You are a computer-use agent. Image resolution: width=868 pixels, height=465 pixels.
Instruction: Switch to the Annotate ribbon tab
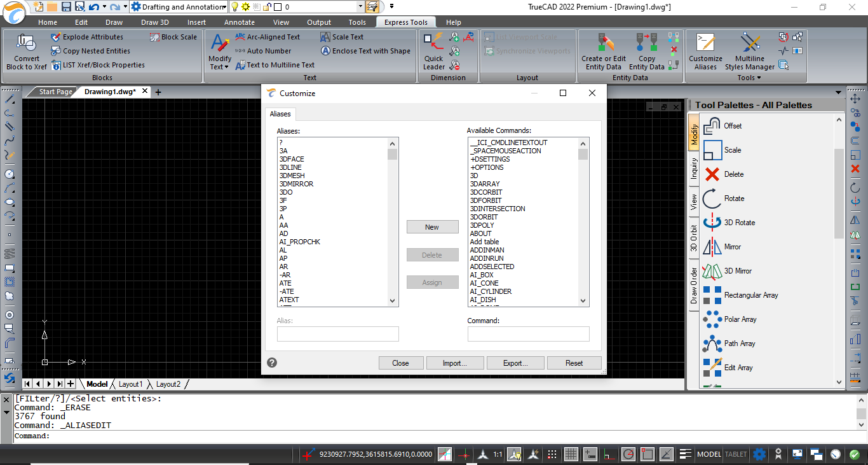tap(240, 22)
